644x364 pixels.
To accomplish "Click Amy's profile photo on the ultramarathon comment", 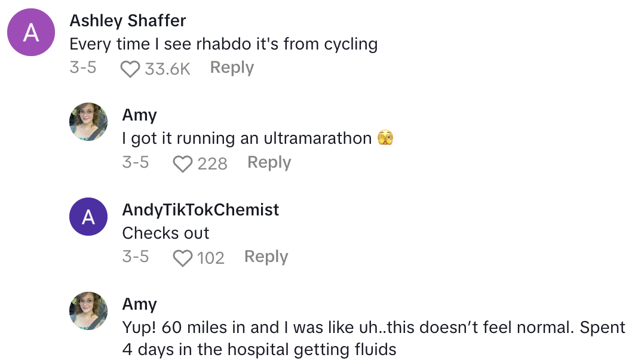I will coord(88,122).
